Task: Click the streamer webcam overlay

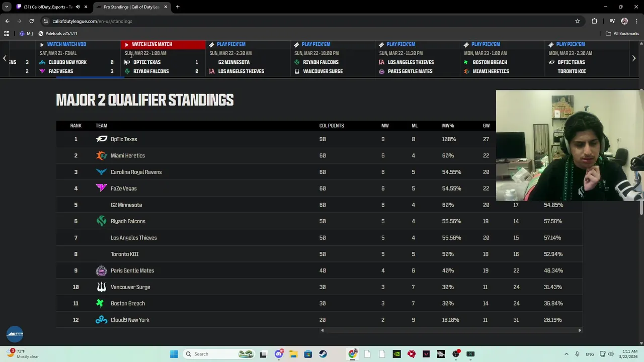Action: (570, 146)
